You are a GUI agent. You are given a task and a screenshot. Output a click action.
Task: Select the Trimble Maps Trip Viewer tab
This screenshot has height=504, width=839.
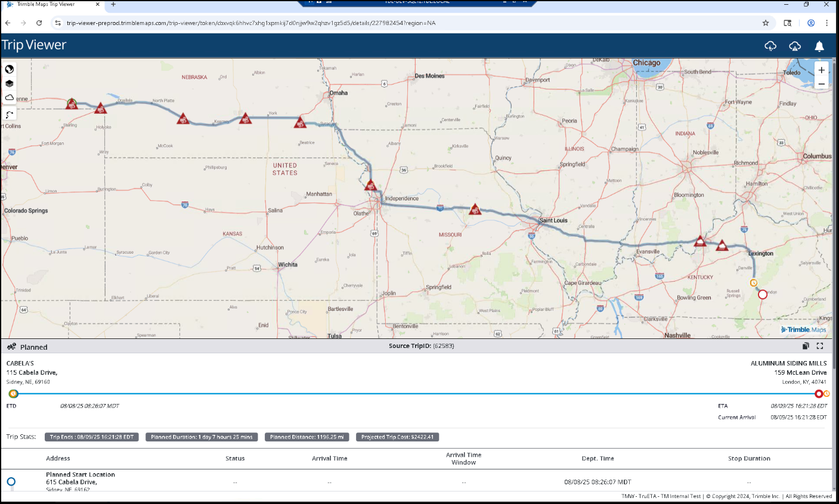(47, 4)
